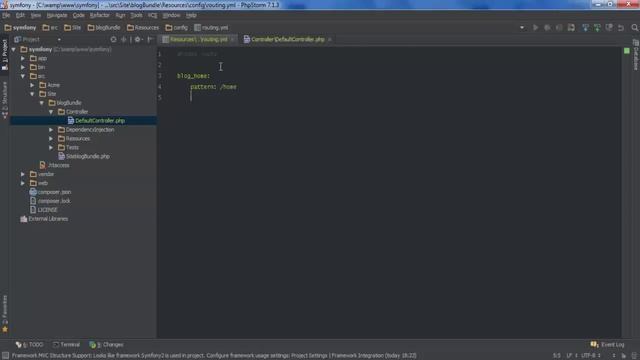Open Search Everywhere magnifier icon

pos(635,27)
